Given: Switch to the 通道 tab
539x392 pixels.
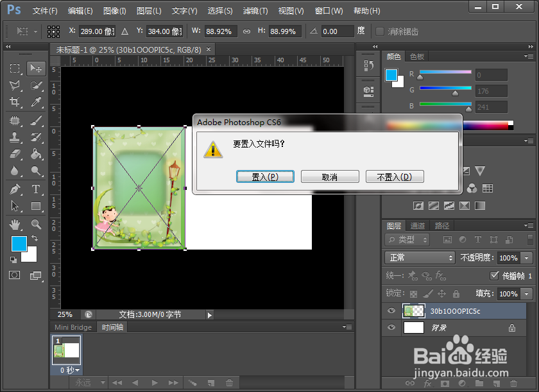Looking at the screenshot, I should coord(418,226).
